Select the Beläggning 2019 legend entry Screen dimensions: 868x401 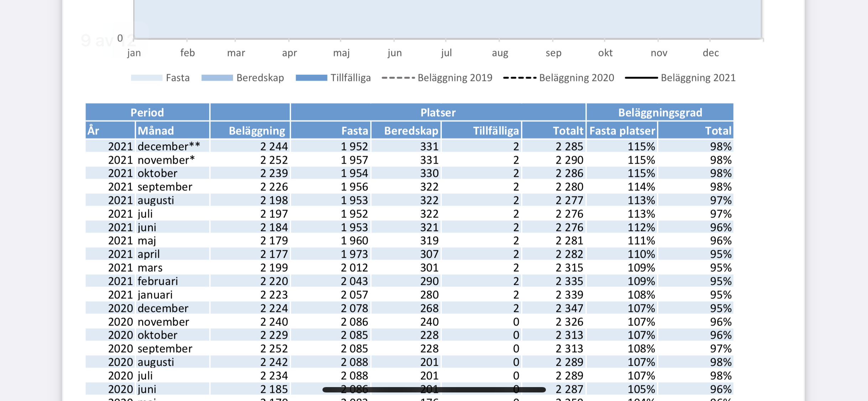(x=437, y=78)
